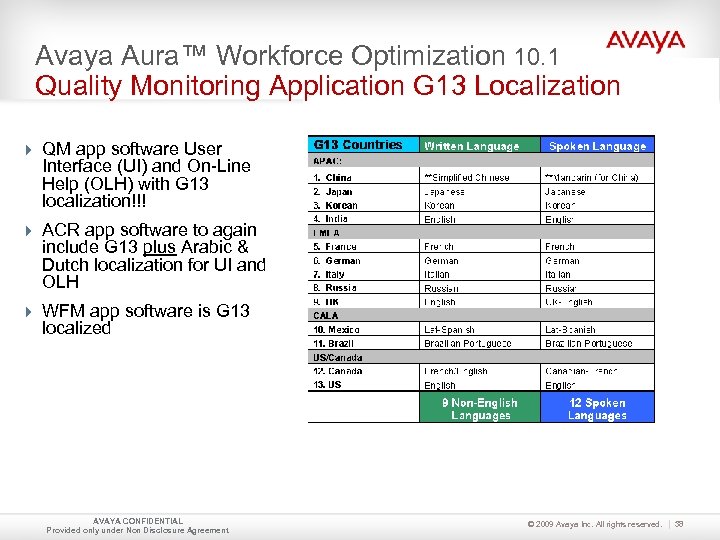Click the 'French/English' written language cell
The width and height of the screenshot is (720, 540).
tap(479, 371)
